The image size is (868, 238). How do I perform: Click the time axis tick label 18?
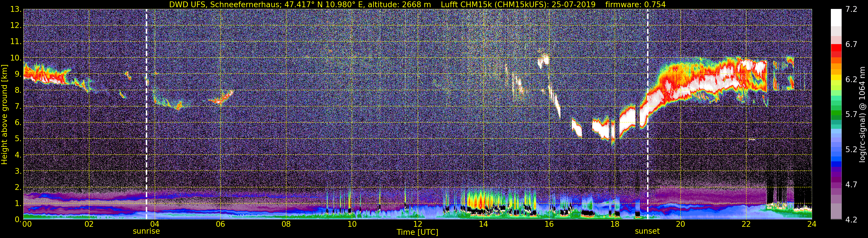point(614,224)
